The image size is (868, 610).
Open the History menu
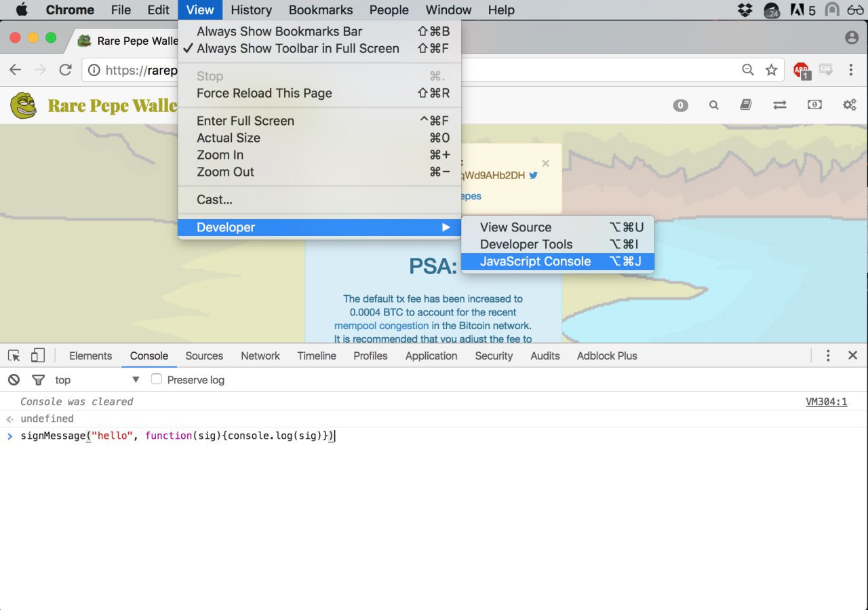[251, 10]
